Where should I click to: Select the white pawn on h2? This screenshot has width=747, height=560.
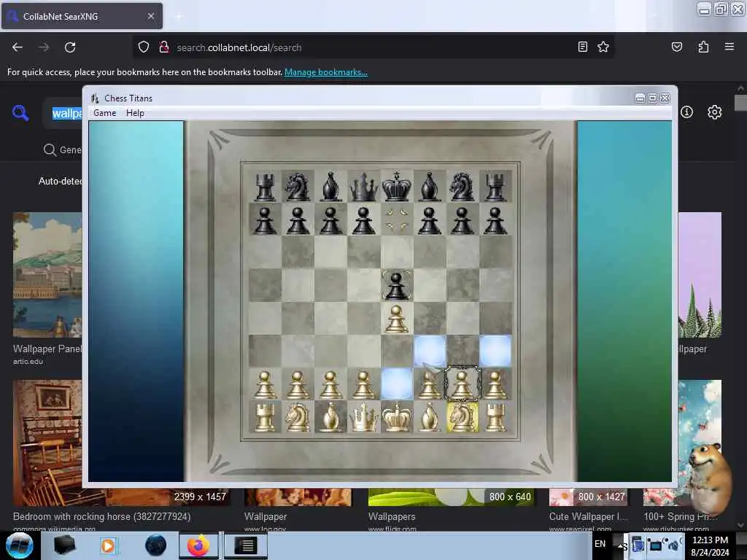click(495, 385)
